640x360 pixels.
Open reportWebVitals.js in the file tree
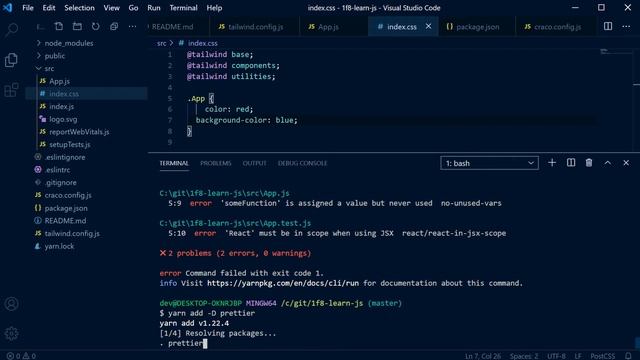(x=79, y=132)
